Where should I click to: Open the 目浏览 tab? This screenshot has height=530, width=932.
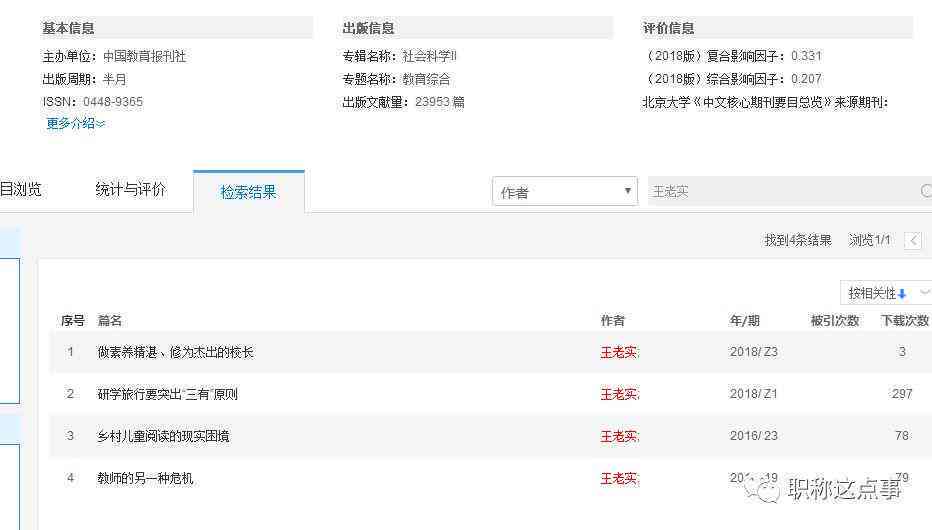click(x=21, y=190)
